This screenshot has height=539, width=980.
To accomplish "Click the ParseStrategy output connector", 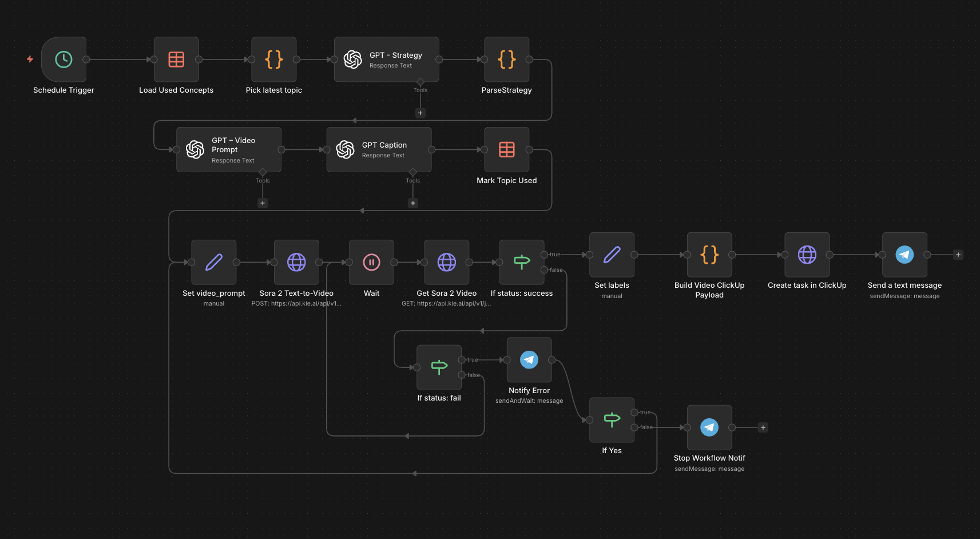I will (529, 60).
